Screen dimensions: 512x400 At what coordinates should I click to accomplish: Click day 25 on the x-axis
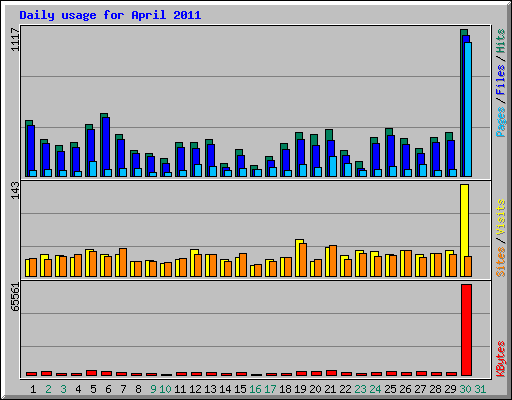[390, 389]
